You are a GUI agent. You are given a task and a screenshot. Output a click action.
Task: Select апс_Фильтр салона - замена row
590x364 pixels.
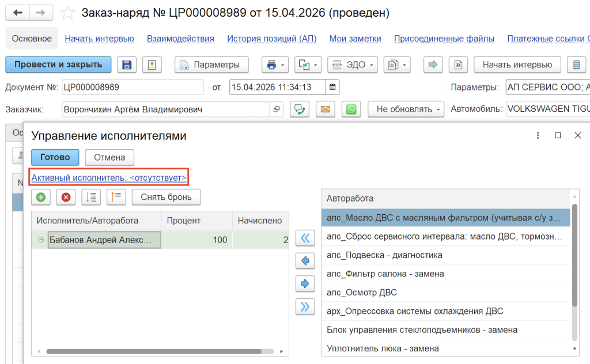(x=446, y=274)
